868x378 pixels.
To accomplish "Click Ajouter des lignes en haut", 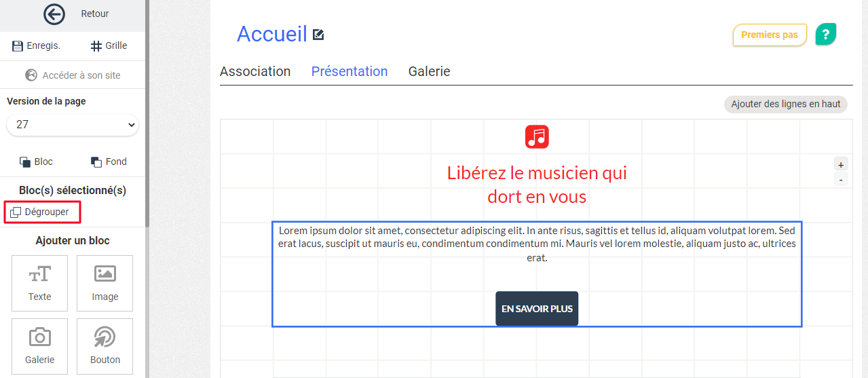I will pos(785,104).
